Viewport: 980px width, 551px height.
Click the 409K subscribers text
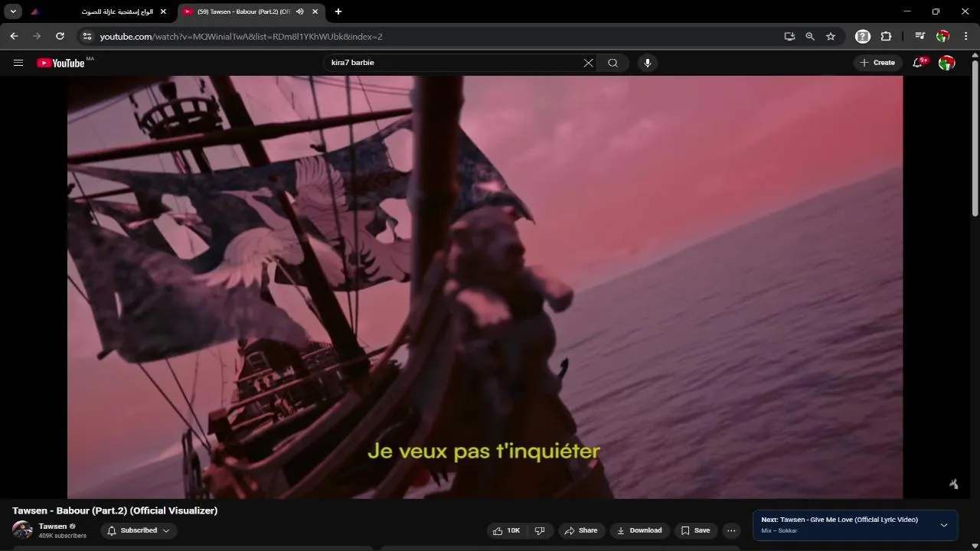(x=63, y=536)
